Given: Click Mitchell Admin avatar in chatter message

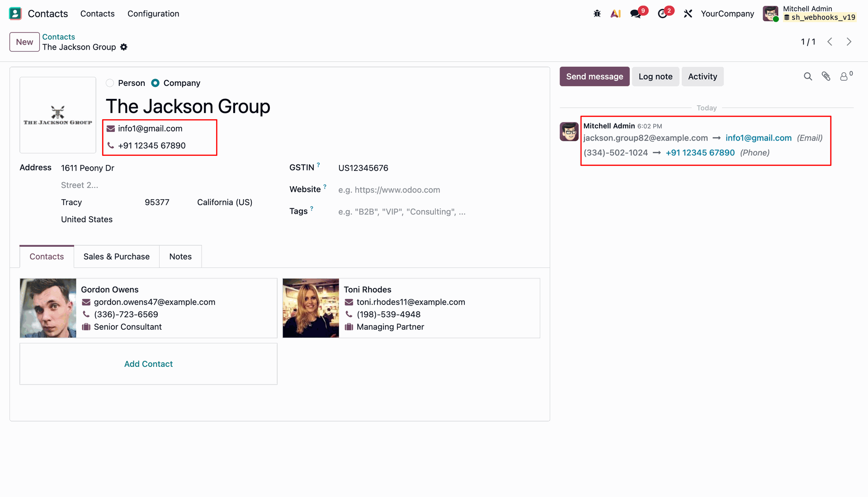Looking at the screenshot, I should click(569, 131).
